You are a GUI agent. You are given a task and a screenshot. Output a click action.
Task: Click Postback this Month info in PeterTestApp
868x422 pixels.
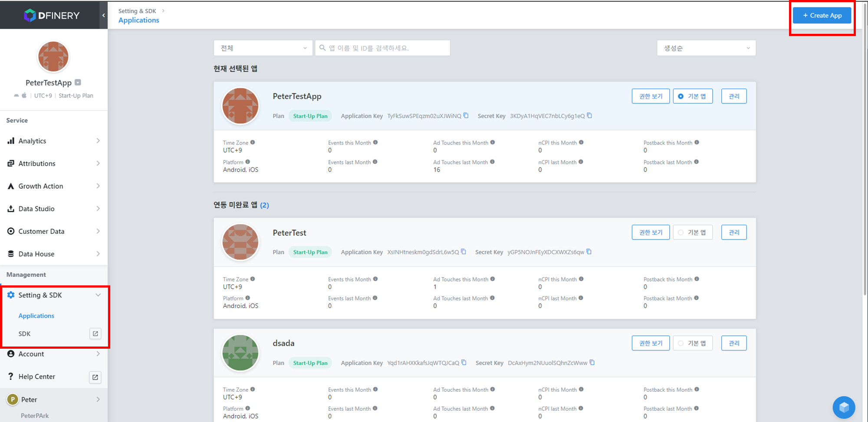(697, 142)
